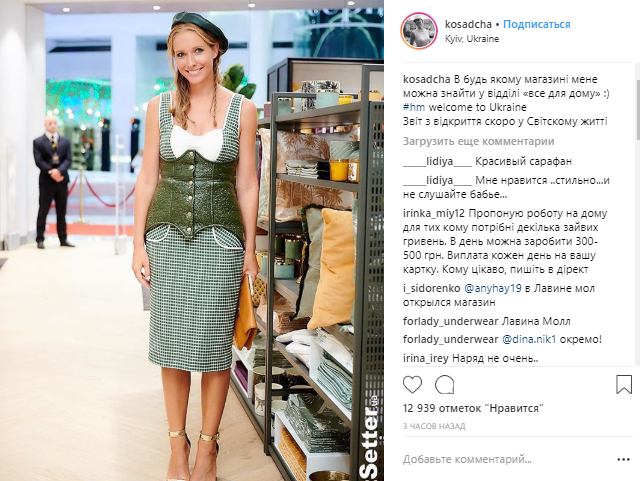Open irina_irey commenter profile
Image resolution: width=640 pixels, height=481 pixels.
(x=425, y=359)
